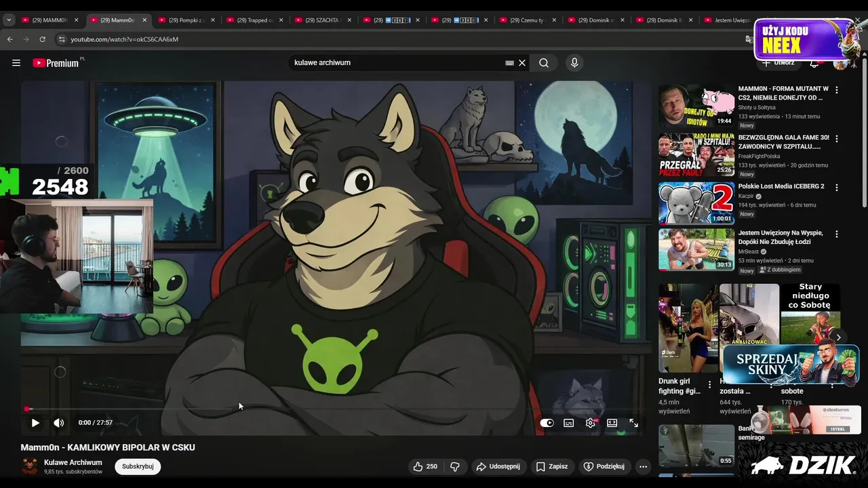The image size is (868, 488).
Task: Click the Podziękuj thanks button
Action: pos(604,466)
